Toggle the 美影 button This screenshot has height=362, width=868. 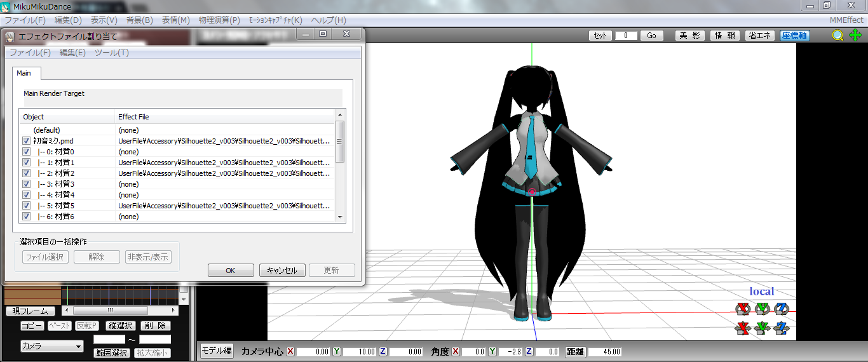coord(689,36)
